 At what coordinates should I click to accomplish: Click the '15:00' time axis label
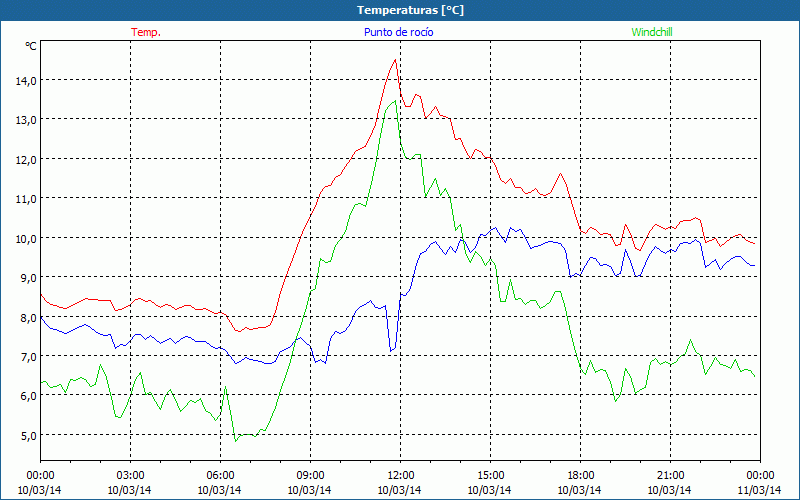click(490, 476)
